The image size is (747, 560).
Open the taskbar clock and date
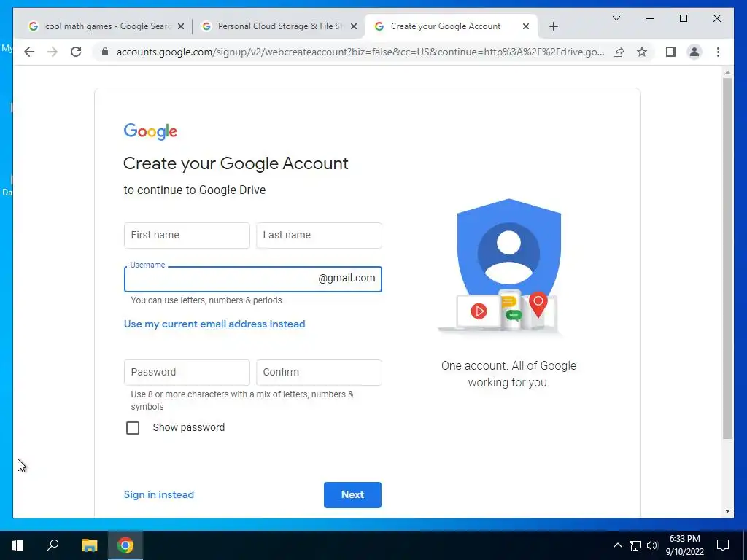(684, 545)
